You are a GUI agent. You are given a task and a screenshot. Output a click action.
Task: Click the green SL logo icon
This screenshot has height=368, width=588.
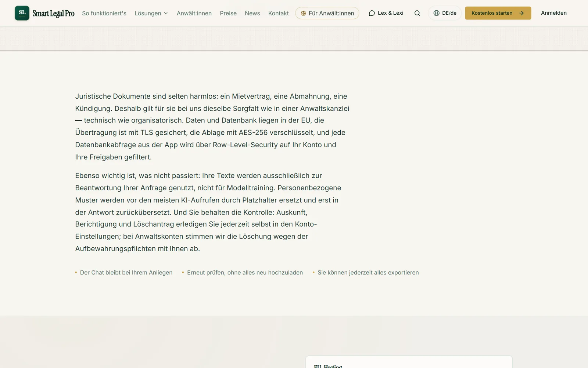tap(22, 13)
